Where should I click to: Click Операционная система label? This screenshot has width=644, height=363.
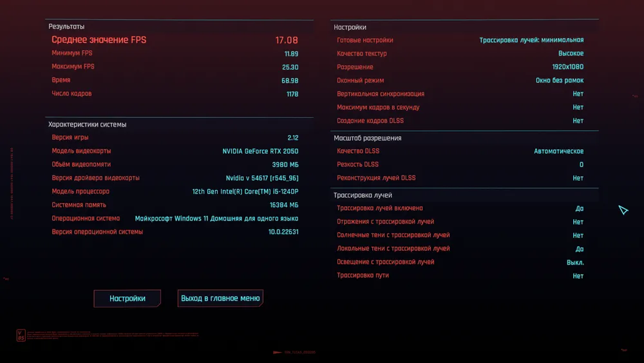[x=86, y=219]
